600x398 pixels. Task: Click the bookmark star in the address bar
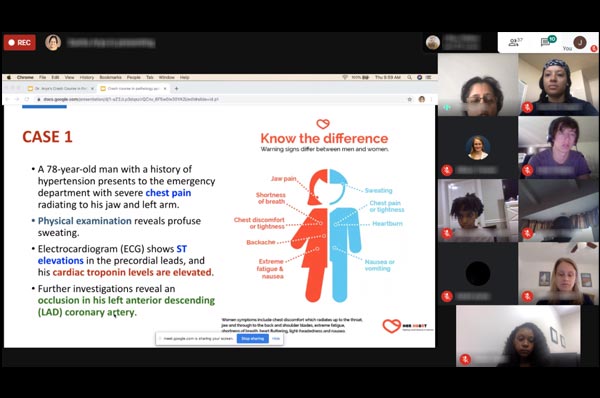tap(409, 99)
